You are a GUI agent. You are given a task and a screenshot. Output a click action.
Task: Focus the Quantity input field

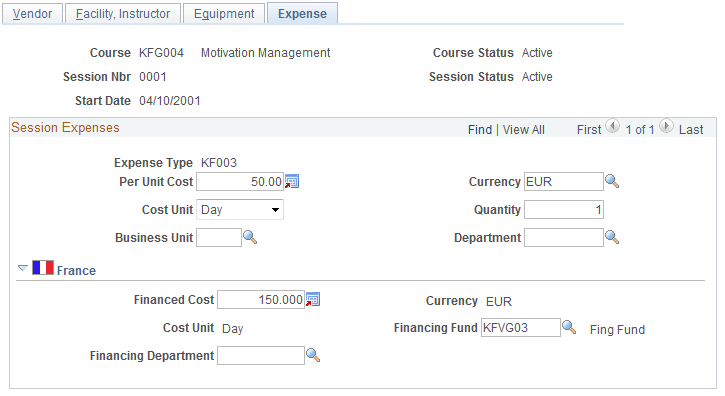click(564, 210)
